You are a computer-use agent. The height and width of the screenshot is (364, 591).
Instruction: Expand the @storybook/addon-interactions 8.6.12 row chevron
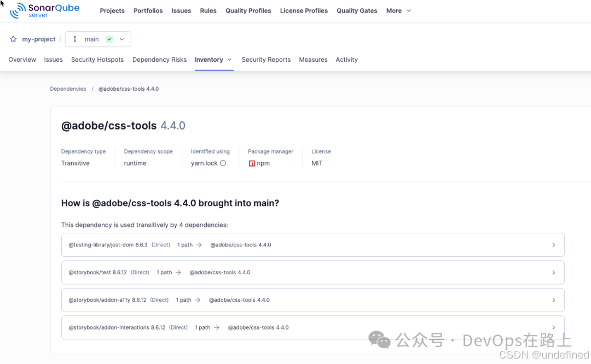coord(553,327)
